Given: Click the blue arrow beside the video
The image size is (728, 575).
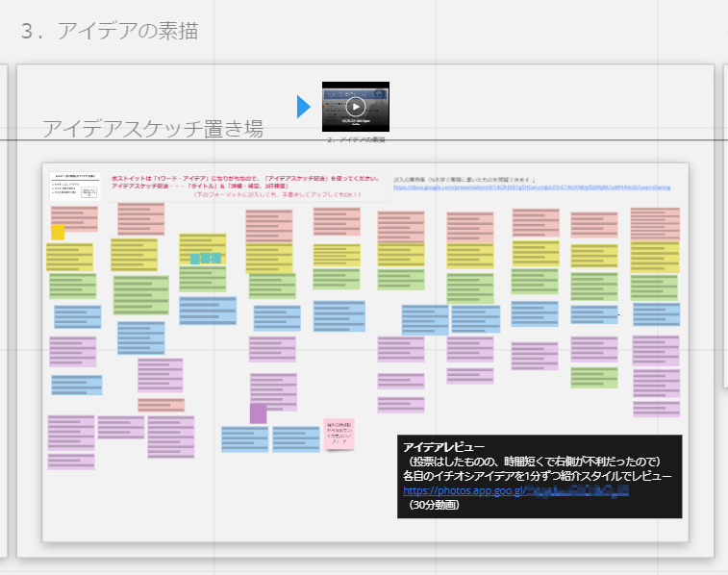Looking at the screenshot, I should coord(304,107).
